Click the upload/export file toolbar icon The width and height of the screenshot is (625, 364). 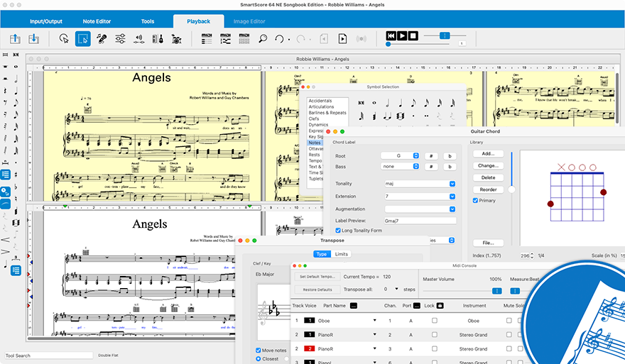(15, 38)
